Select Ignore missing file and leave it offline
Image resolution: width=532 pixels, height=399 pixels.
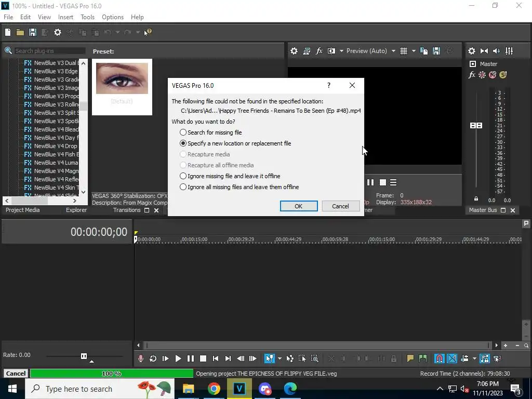tap(230, 176)
